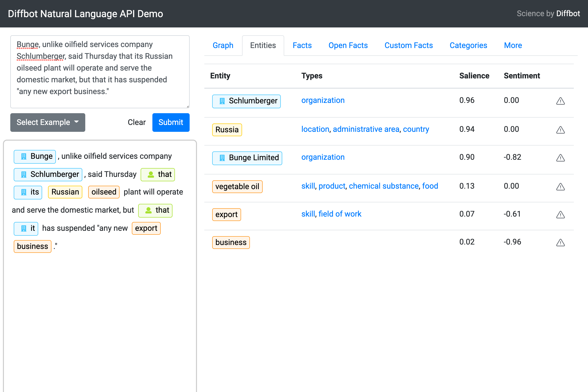Open the Select Example dropdown
Viewport: 588px width, 392px height.
[x=48, y=122]
